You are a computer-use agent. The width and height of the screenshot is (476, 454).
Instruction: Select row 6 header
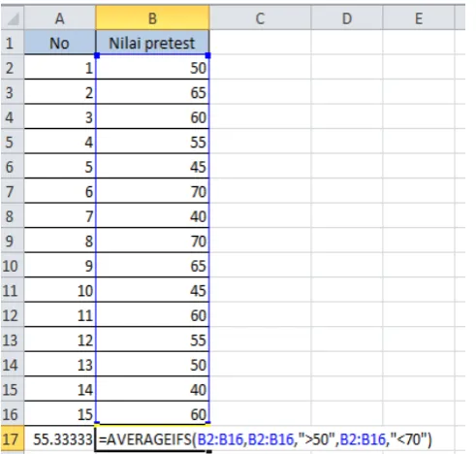(13, 166)
